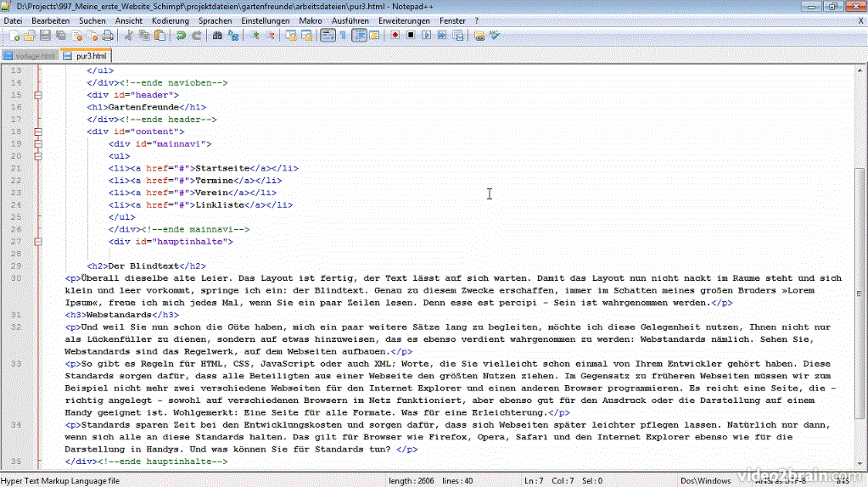Click the New file toolbar icon
868x487 pixels.
coord(14,36)
